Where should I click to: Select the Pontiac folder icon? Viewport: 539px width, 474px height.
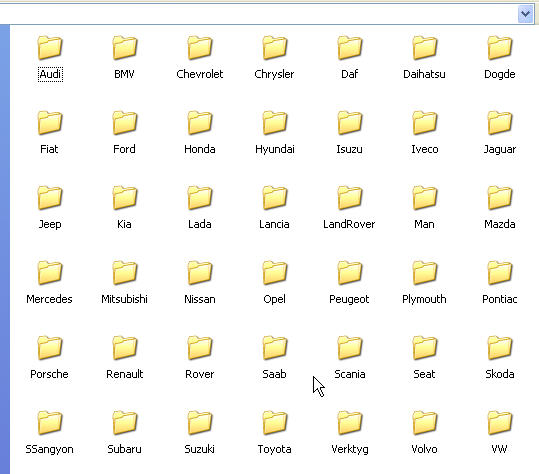499,272
